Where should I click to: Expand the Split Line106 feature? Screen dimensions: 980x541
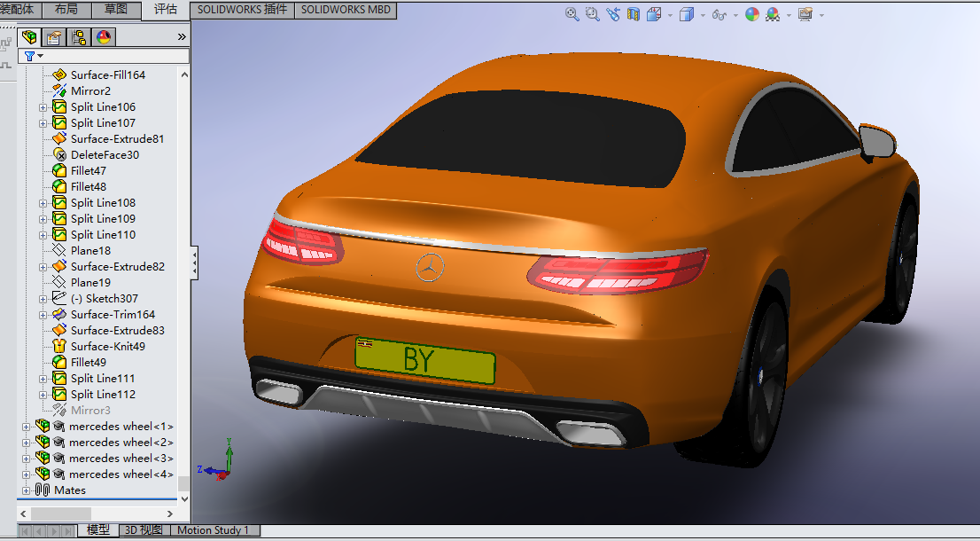[x=43, y=107]
